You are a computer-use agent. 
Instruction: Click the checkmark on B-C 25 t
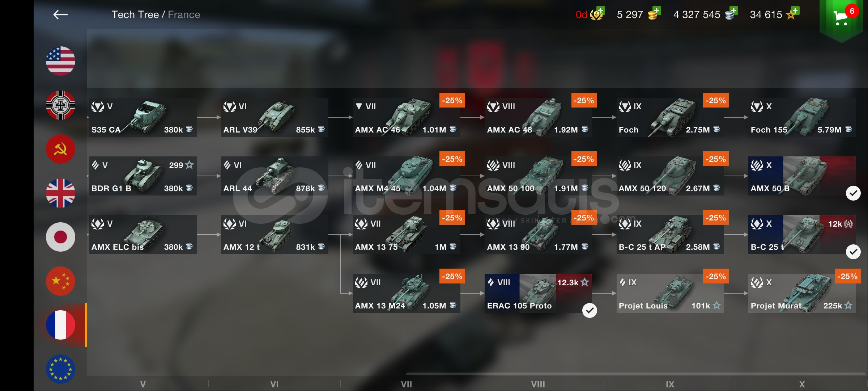coord(853,252)
